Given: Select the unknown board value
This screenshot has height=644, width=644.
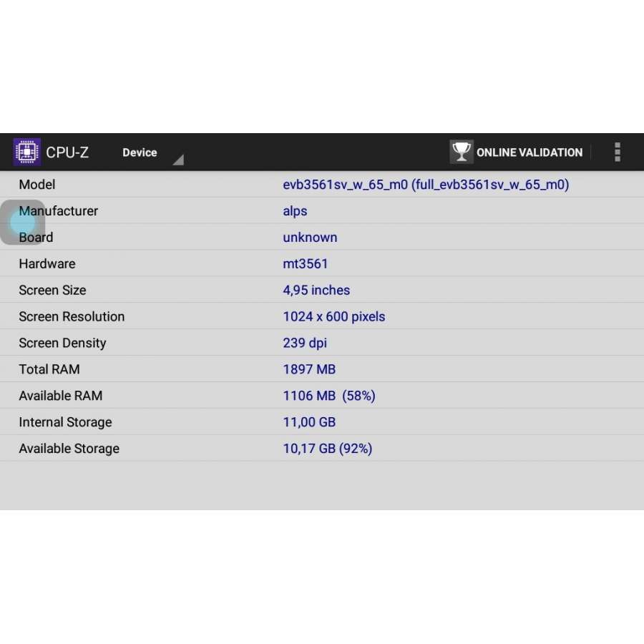Looking at the screenshot, I should 310,238.
